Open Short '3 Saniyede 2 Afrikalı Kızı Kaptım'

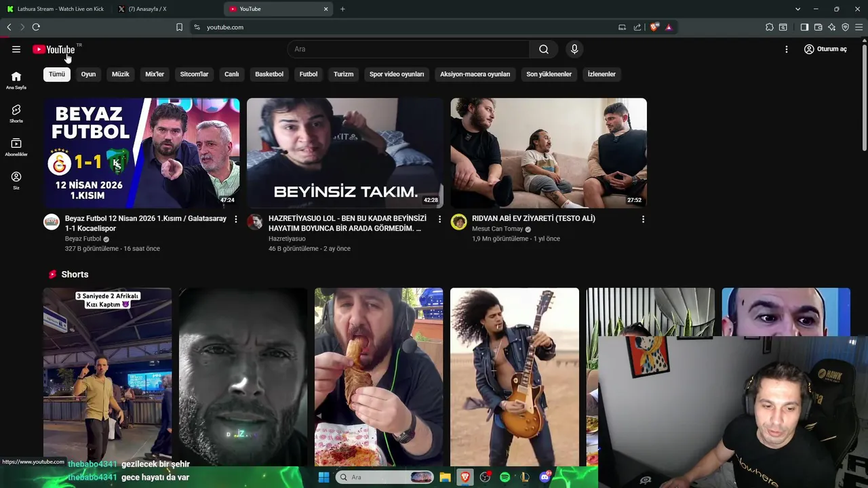tap(108, 377)
